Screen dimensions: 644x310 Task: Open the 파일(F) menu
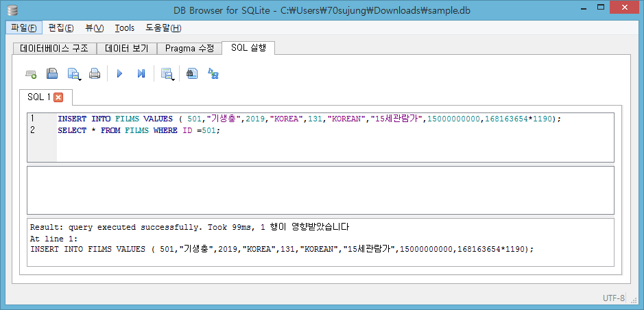[x=24, y=28]
